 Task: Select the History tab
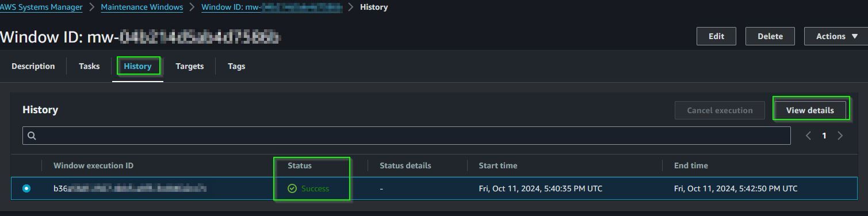pos(137,66)
